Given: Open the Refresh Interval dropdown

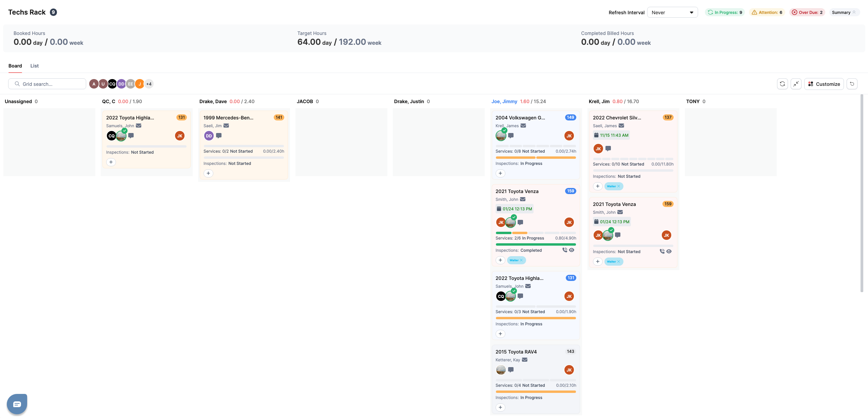Looking at the screenshot, I should pos(672,13).
